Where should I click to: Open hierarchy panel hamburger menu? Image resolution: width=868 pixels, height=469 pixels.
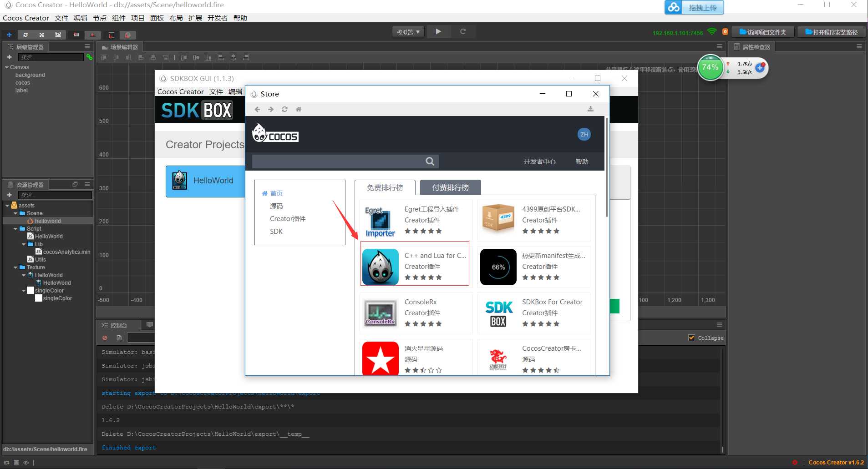pyautogui.click(x=87, y=46)
